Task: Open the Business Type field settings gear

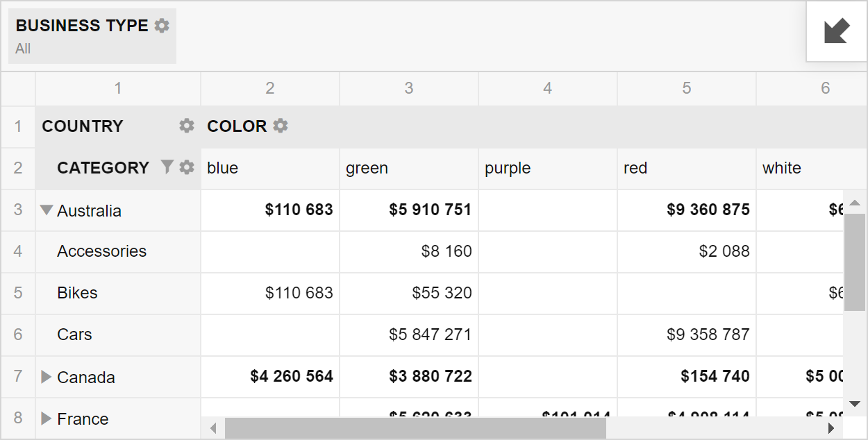Action: [x=162, y=26]
